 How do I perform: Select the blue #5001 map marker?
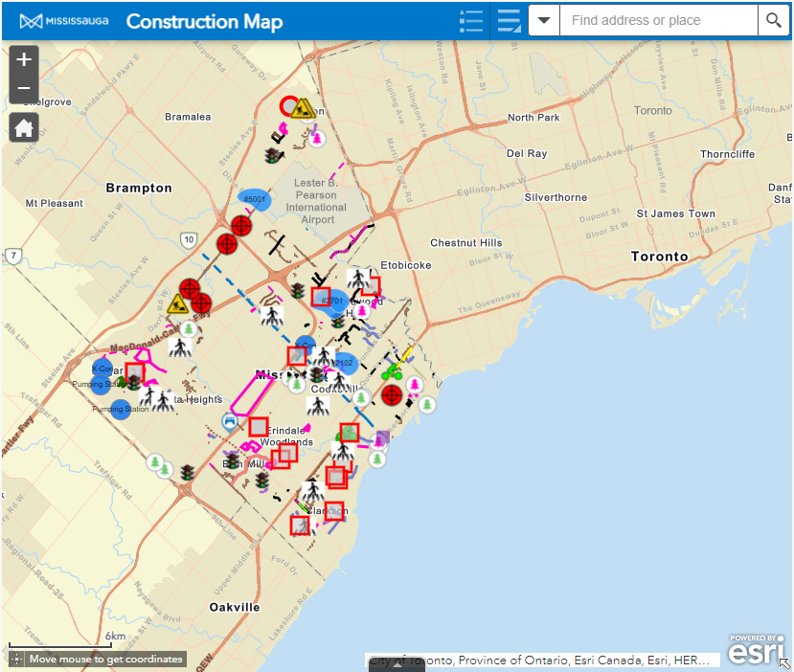tap(255, 200)
